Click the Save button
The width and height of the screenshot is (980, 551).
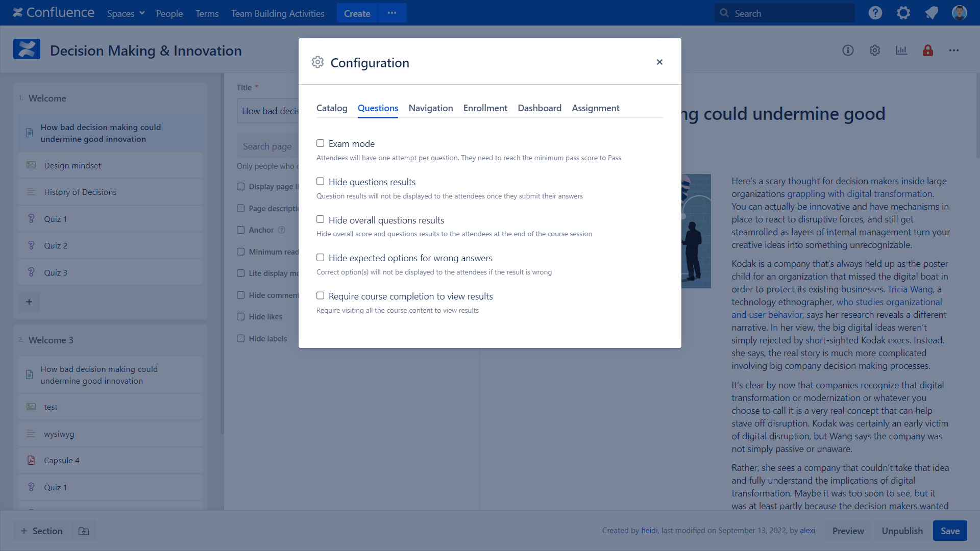950,531
